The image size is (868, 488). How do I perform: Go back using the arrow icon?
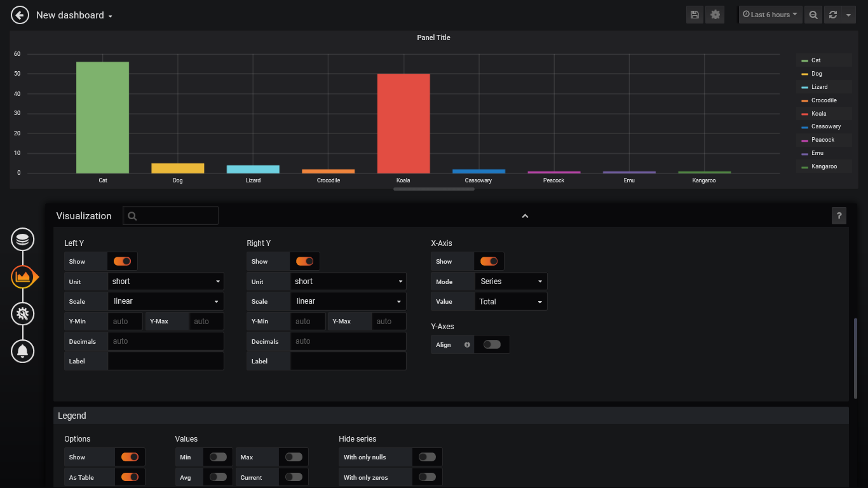click(20, 15)
